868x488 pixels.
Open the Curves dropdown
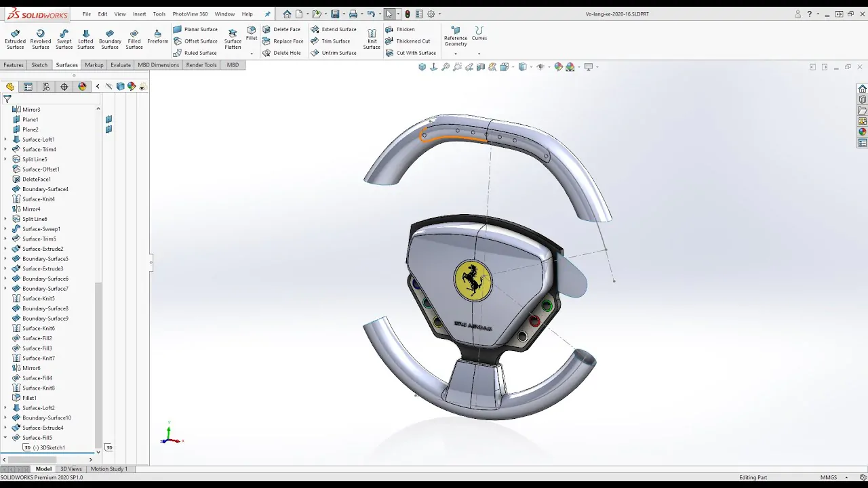(479, 54)
